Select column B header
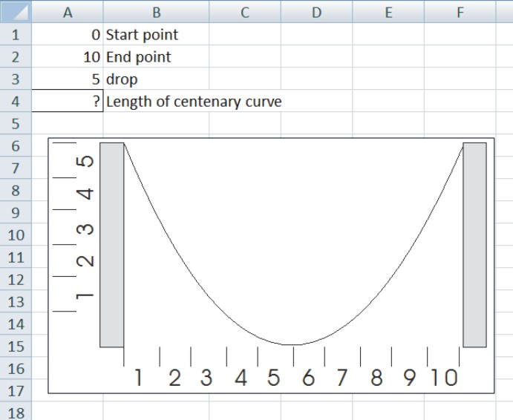The height and width of the screenshot is (420, 513). (x=156, y=12)
